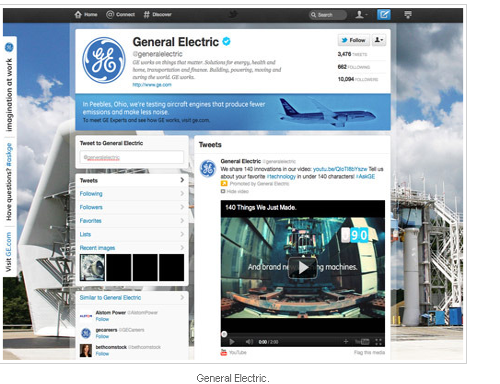The height and width of the screenshot is (384, 500).
Task: Open Similar to General Electric list
Action: (x=110, y=297)
